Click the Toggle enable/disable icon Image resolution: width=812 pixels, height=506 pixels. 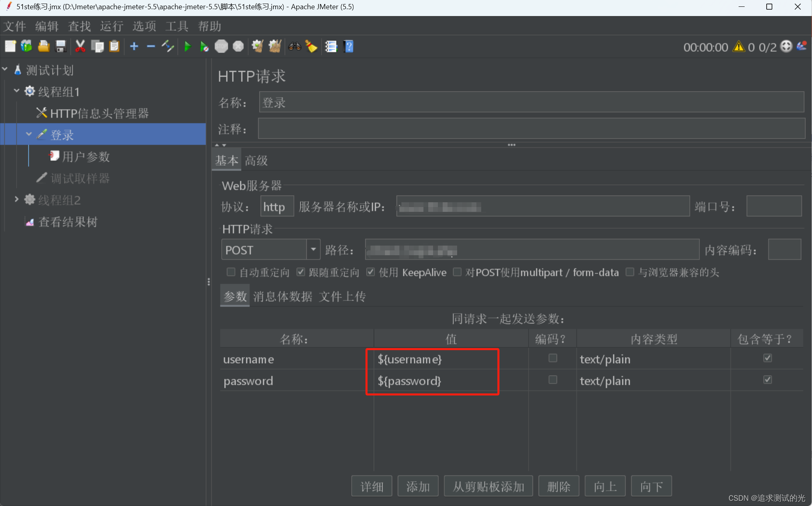(x=168, y=47)
